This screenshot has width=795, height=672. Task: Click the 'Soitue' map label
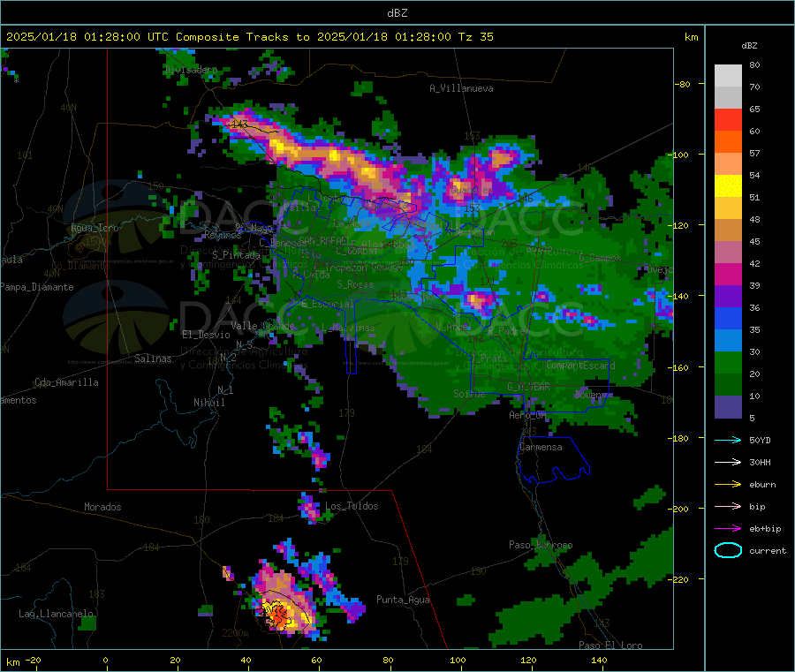(469, 393)
